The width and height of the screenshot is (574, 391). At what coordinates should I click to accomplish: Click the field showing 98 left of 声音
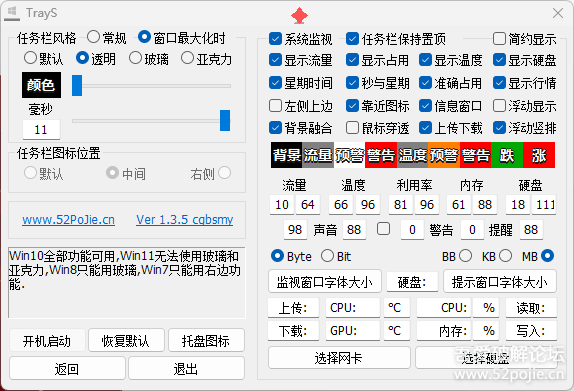295,230
